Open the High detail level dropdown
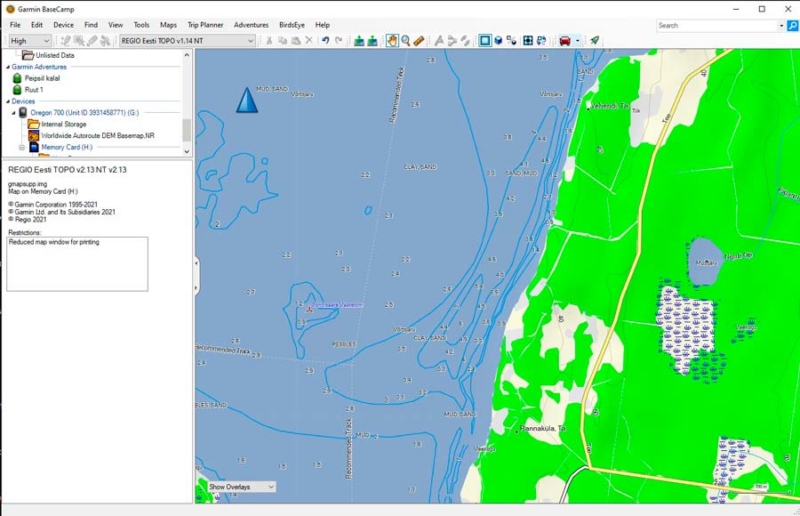 tap(30, 41)
